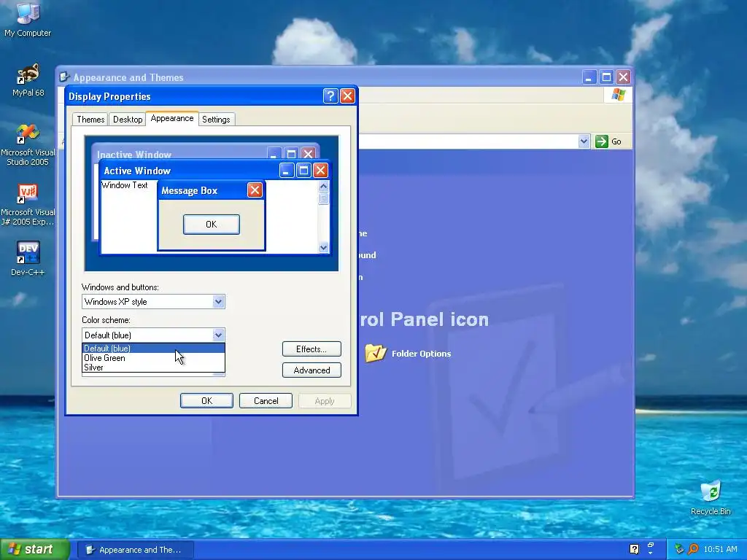Image resolution: width=747 pixels, height=560 pixels.
Task: Select Appearance and Themes taskbar button
Action: coord(135,550)
